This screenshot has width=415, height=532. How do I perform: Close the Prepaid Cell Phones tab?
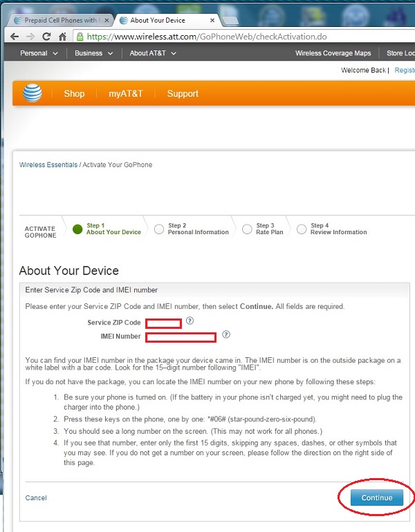[107, 20]
